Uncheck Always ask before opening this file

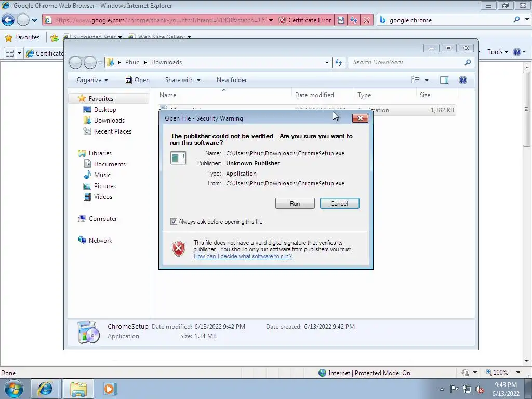click(174, 222)
